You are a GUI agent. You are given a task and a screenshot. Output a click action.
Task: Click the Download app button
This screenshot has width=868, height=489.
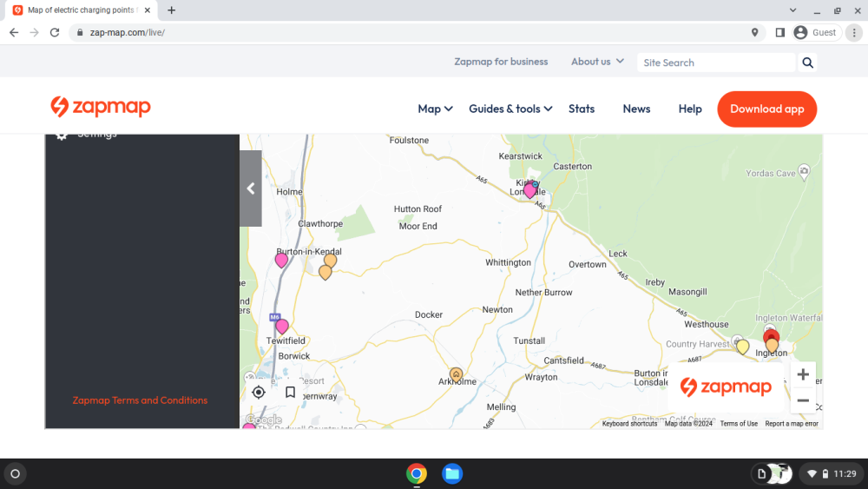(x=766, y=109)
